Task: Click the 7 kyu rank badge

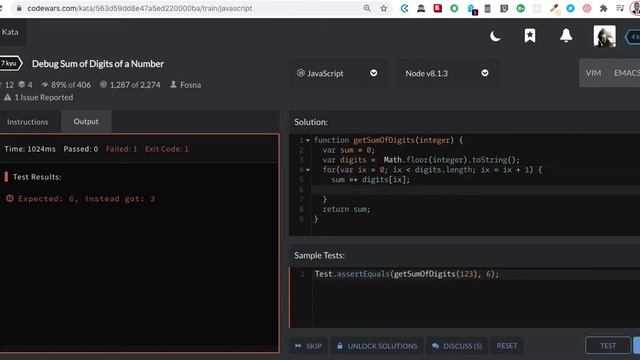Action: click(10, 64)
